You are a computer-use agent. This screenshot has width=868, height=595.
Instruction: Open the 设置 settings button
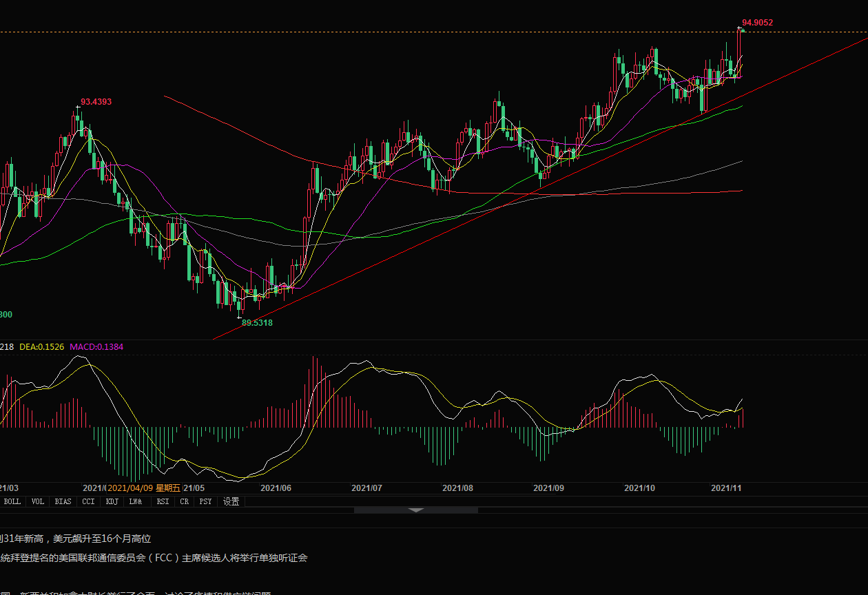[231, 501]
